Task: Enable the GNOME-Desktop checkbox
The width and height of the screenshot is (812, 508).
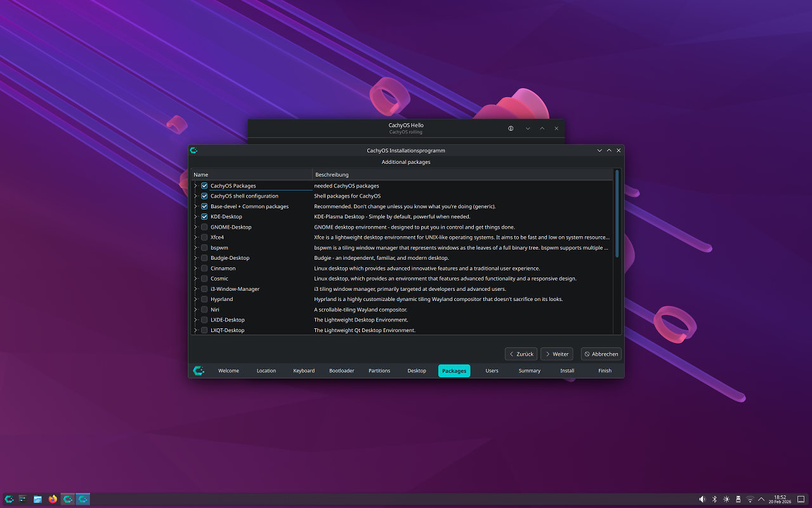Action: click(x=204, y=227)
